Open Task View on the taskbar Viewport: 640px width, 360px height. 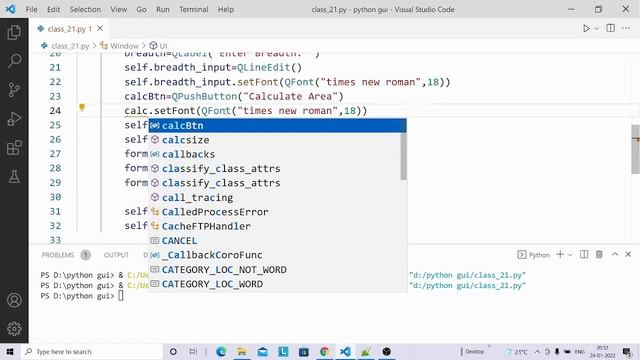(x=193, y=351)
